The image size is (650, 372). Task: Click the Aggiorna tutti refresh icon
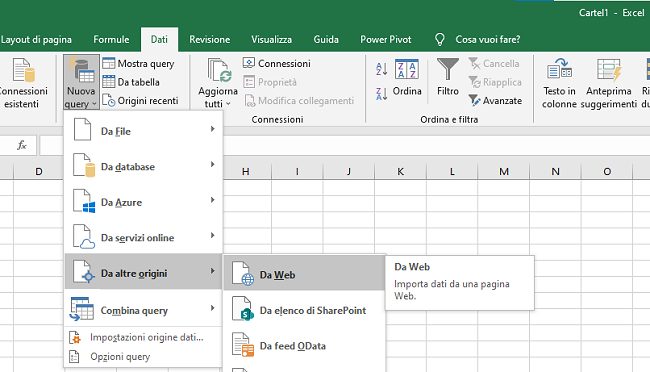click(x=219, y=71)
